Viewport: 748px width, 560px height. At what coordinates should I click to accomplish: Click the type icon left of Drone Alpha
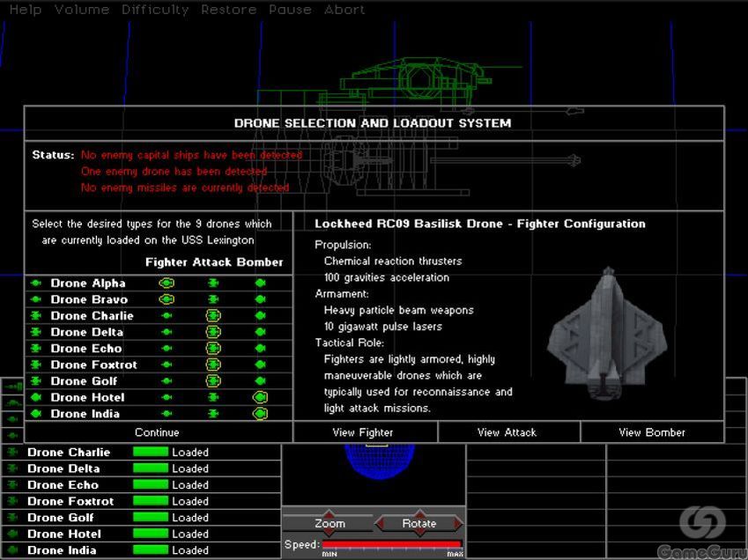point(36,284)
